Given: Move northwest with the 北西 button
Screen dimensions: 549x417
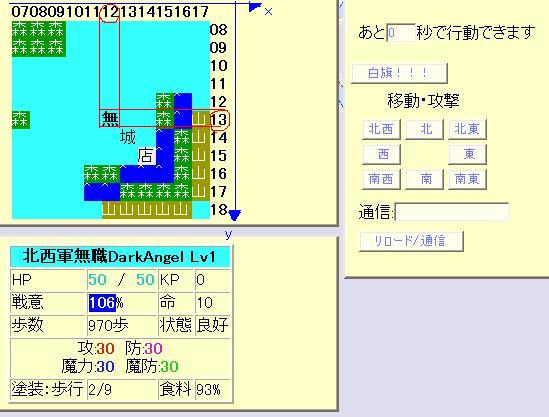Looking at the screenshot, I should point(381,129).
